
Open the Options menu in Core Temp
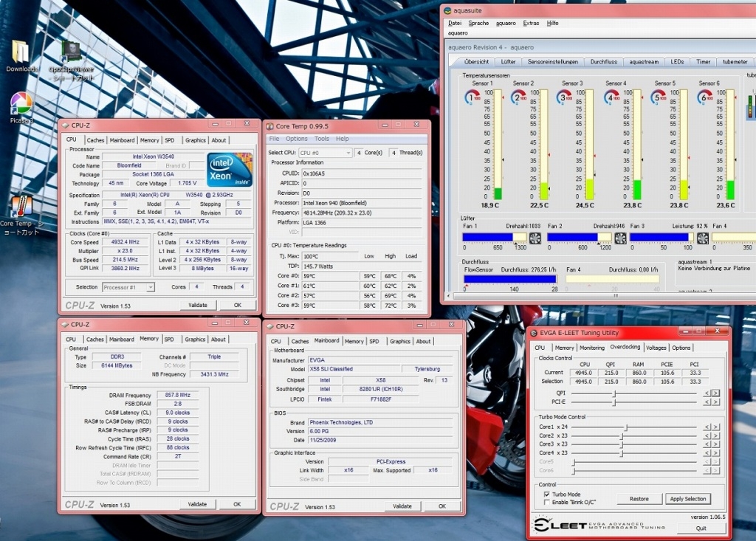[x=297, y=139]
